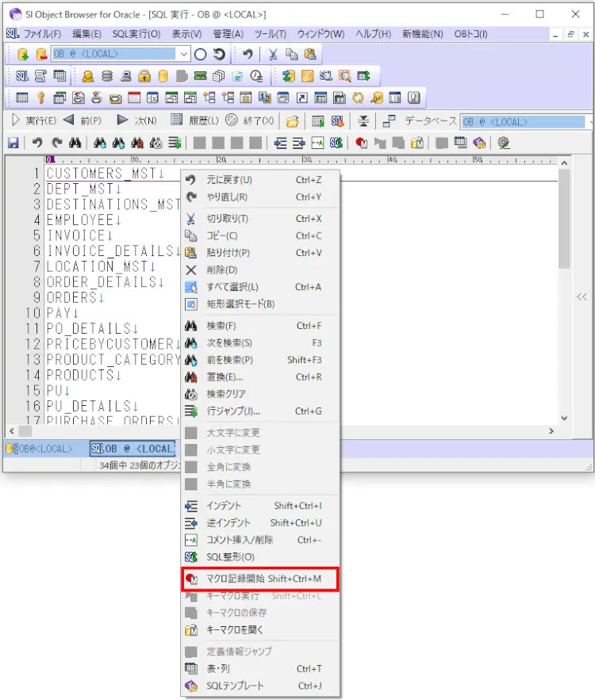The image size is (595, 700).
Task: Open the ヘルプ(H) menu
Action: tap(373, 34)
